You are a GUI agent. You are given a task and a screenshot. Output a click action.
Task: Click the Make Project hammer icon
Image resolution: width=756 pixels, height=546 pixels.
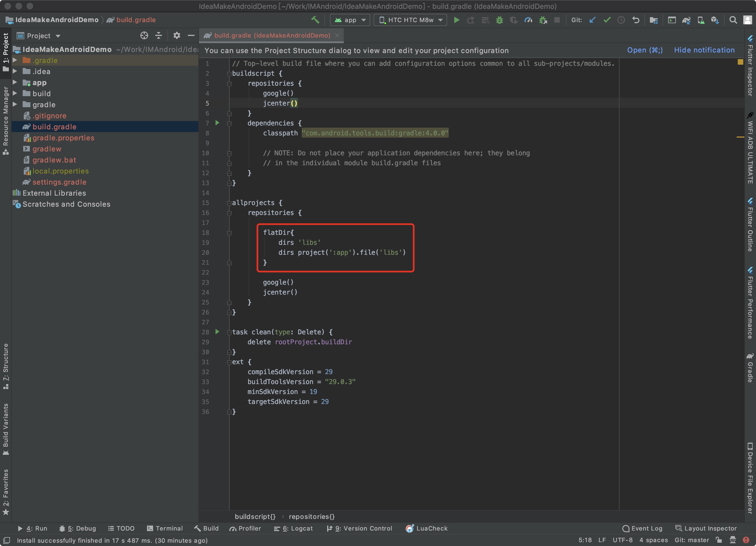tap(315, 20)
